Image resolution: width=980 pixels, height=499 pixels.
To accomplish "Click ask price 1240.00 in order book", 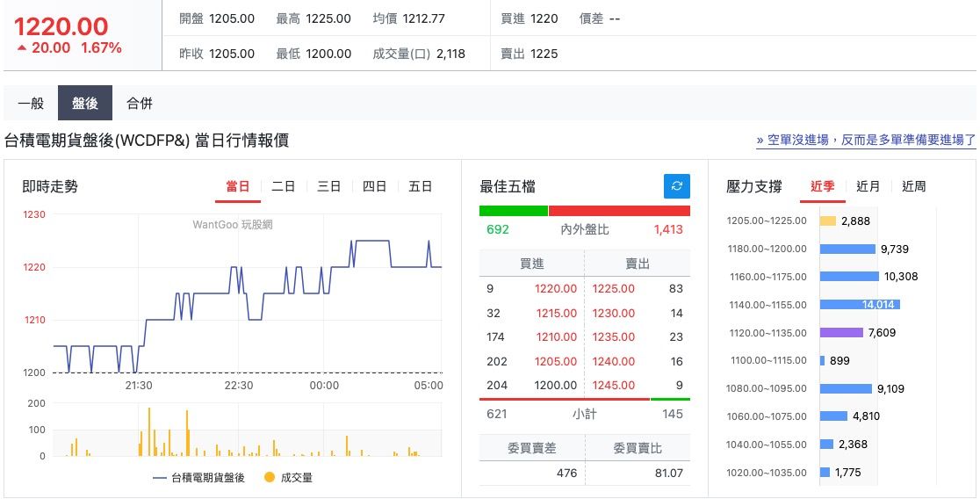I will click(614, 361).
